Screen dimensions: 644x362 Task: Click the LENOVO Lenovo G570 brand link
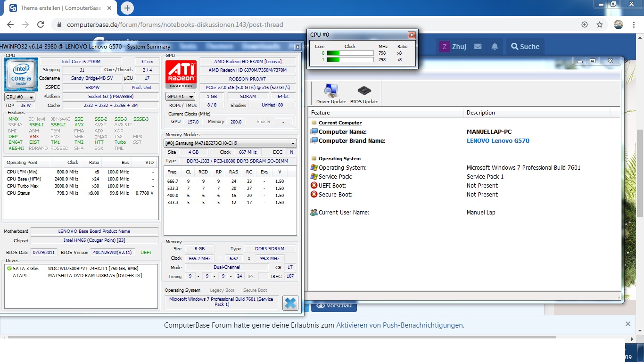(498, 140)
